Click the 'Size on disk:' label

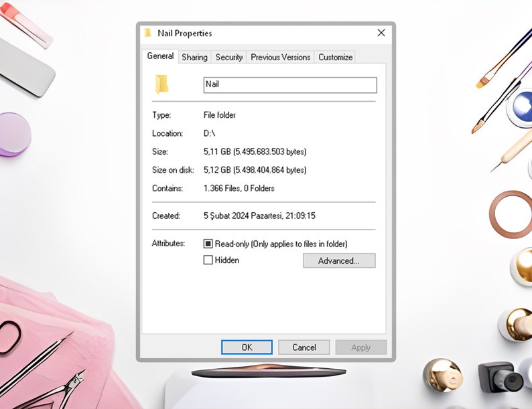(x=173, y=170)
